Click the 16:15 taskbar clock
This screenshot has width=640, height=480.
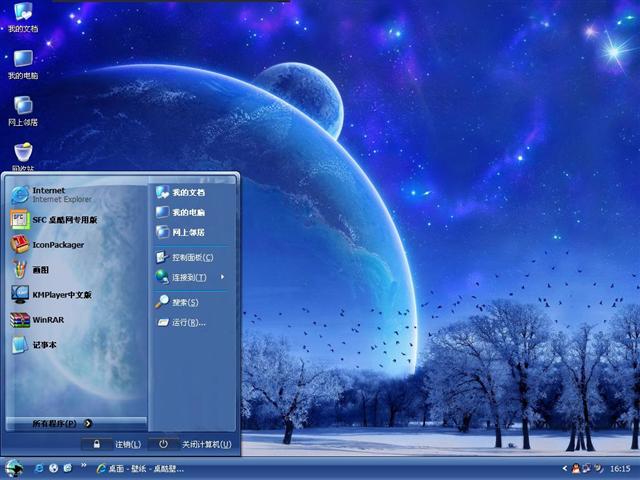click(x=620, y=469)
